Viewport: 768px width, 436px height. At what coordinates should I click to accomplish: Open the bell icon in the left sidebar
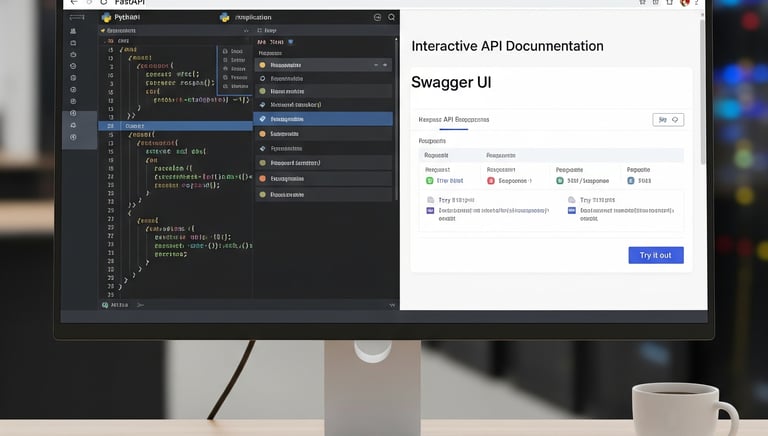pos(73,125)
